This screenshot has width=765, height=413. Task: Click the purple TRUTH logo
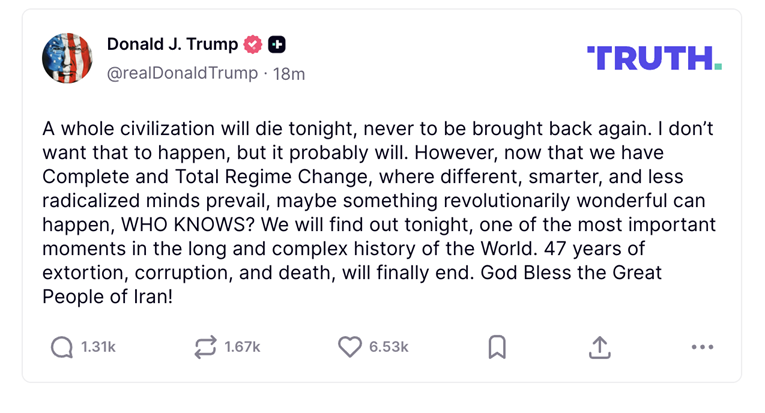point(650,58)
